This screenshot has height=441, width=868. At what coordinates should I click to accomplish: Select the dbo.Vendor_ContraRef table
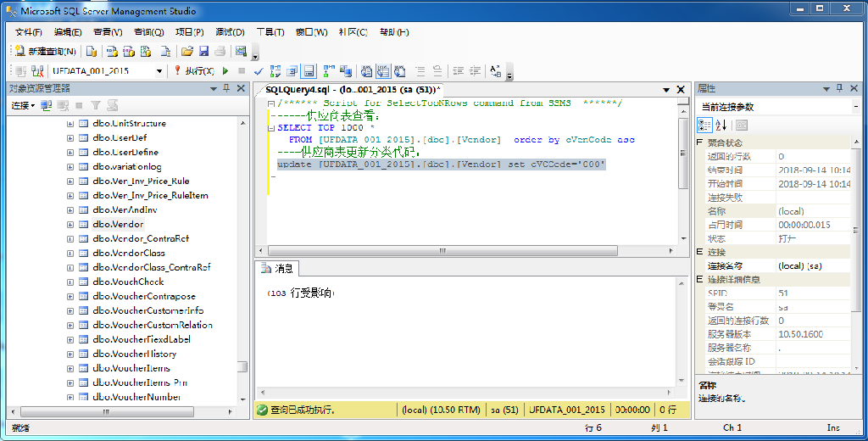141,239
